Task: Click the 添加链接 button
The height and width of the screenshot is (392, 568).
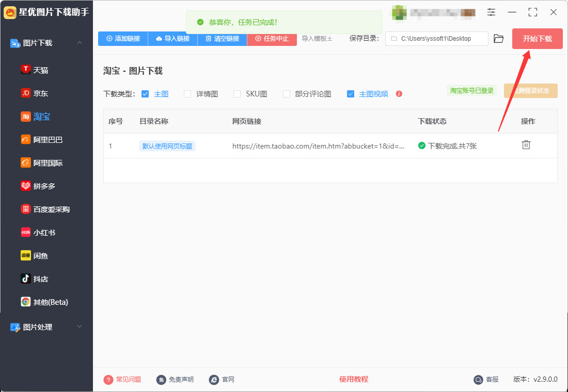Action: click(123, 39)
